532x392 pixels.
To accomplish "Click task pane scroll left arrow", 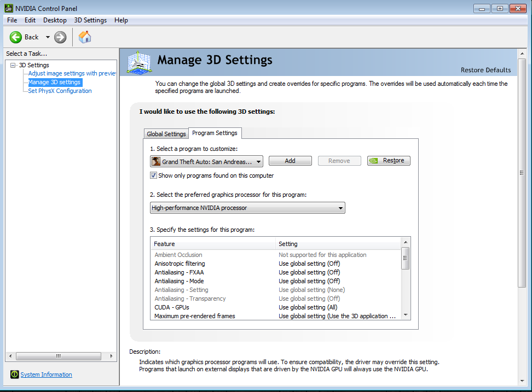I will (10, 356).
